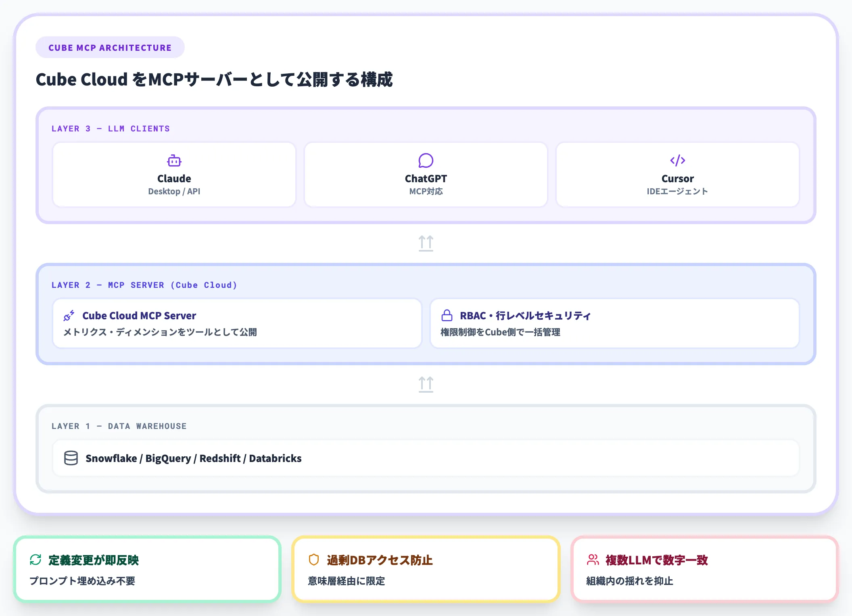Viewport: 852px width, 616px height.
Task: Click the Cursor code brackets icon
Action: tap(677, 160)
